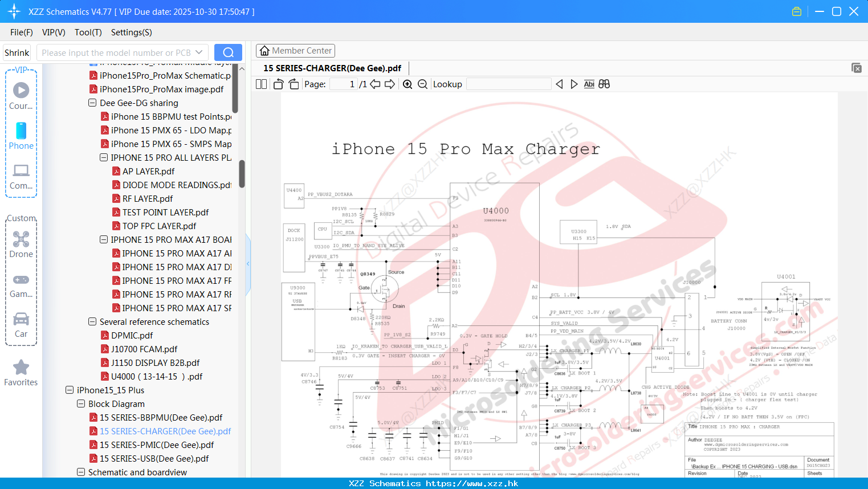The width and height of the screenshot is (868, 489).
Task: Open J1150 DISPLAY B2B.pdf
Action: tap(150, 363)
